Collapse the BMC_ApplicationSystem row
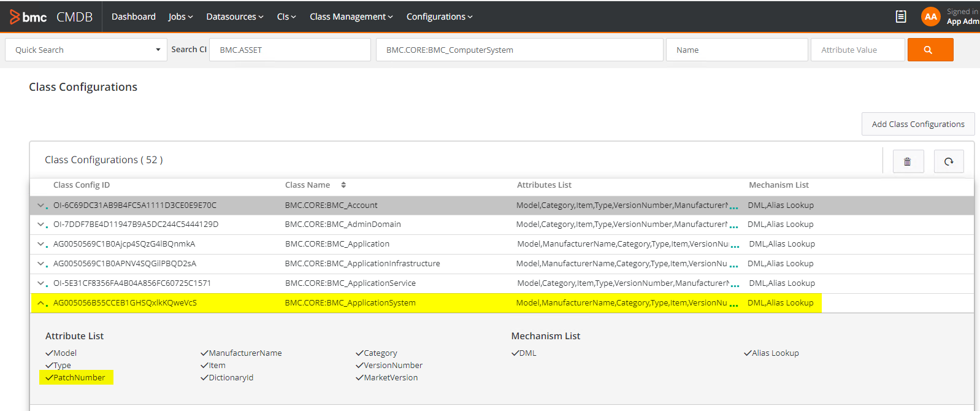Image resolution: width=980 pixels, height=411 pixels. (41, 303)
